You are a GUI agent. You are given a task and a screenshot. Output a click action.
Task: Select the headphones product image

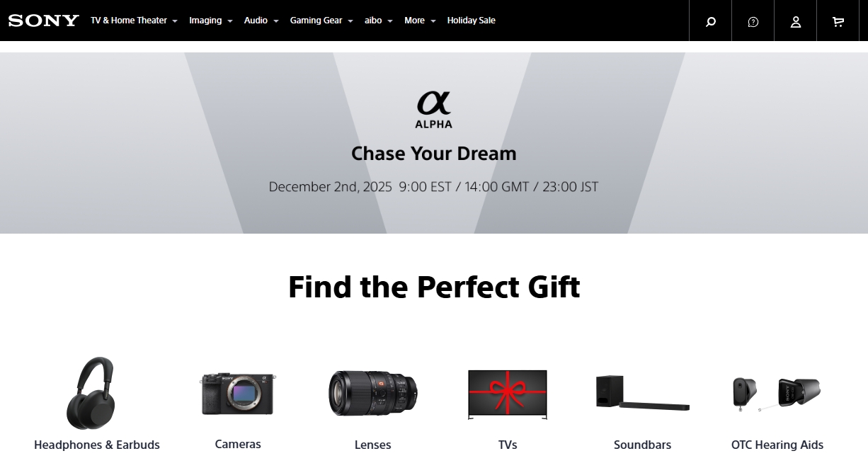[x=91, y=393]
